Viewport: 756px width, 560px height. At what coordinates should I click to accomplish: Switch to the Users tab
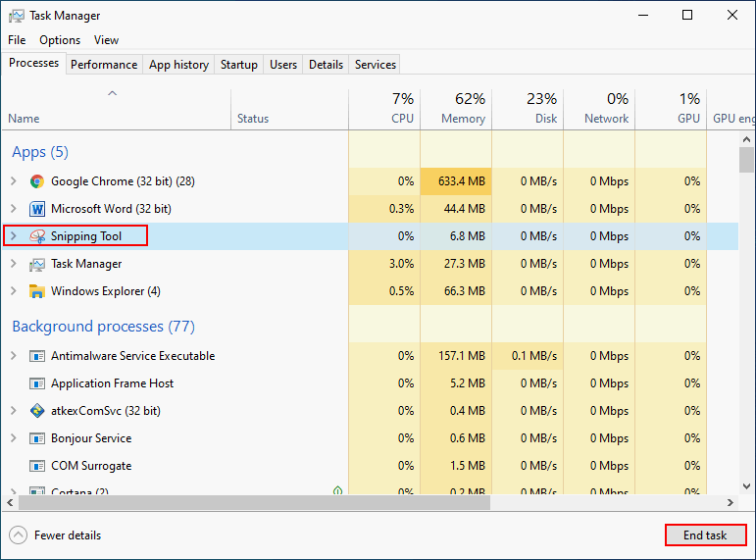[x=283, y=65]
